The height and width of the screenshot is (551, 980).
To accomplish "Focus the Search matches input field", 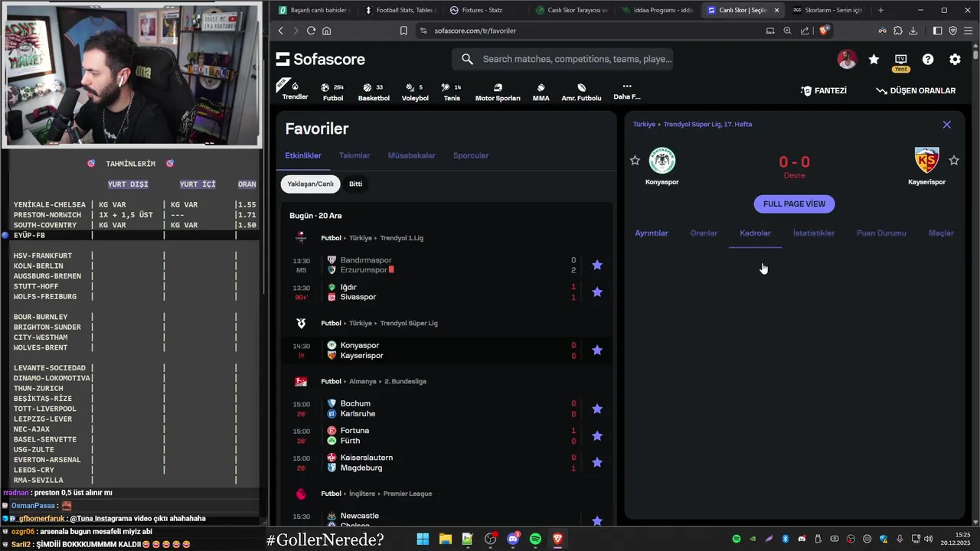I will coord(563,59).
